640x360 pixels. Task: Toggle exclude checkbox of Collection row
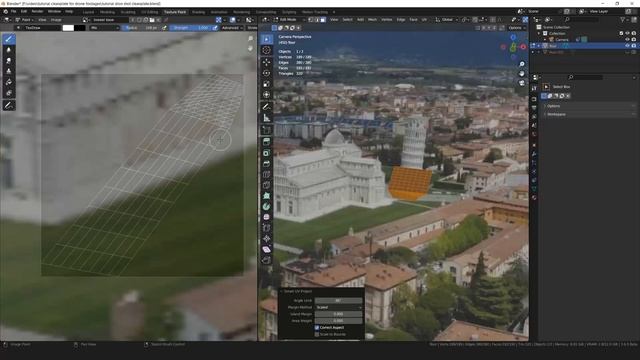point(621,33)
